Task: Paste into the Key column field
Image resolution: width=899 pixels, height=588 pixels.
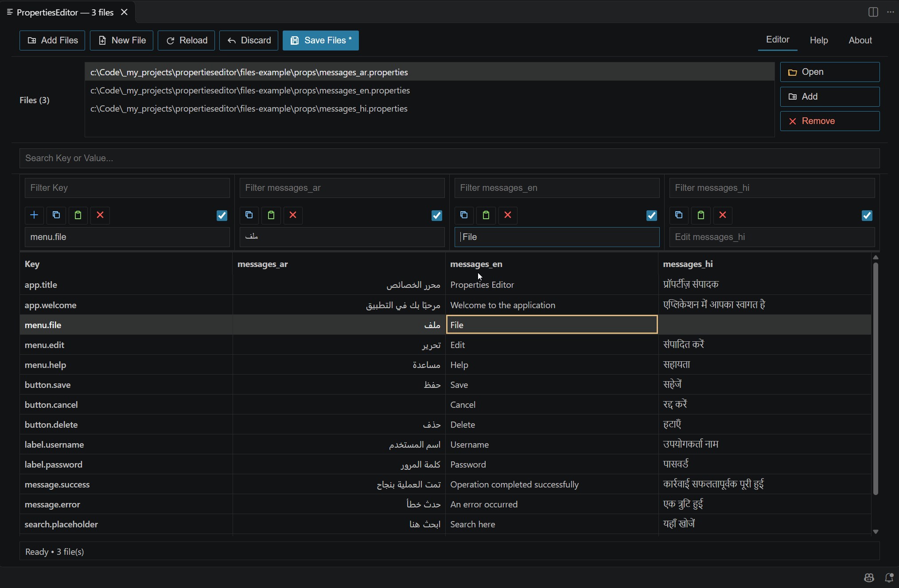Action: (x=78, y=215)
